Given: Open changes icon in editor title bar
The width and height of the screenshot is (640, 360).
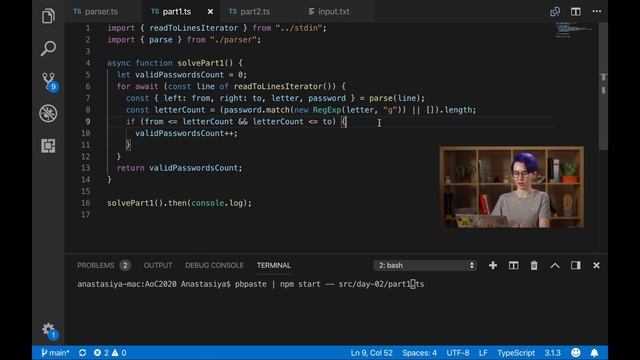Looking at the screenshot, I should point(555,11).
